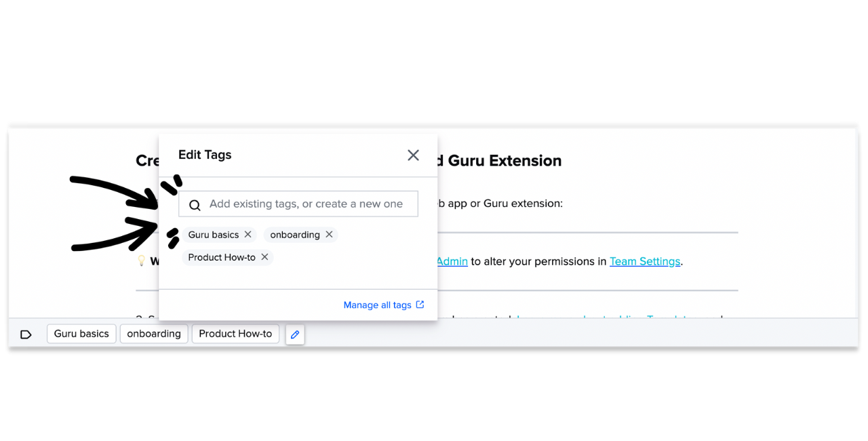
Task: Click external link icon beside Manage all tags
Action: pos(420,305)
